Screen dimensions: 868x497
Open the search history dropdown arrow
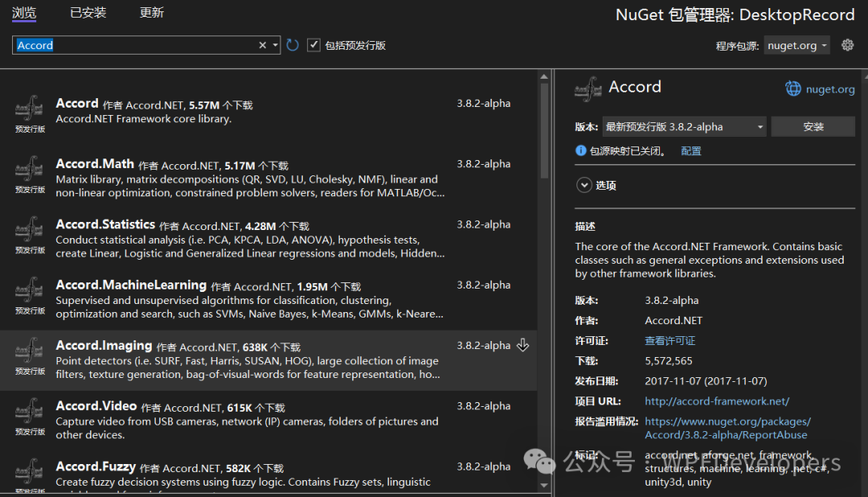[x=275, y=45]
